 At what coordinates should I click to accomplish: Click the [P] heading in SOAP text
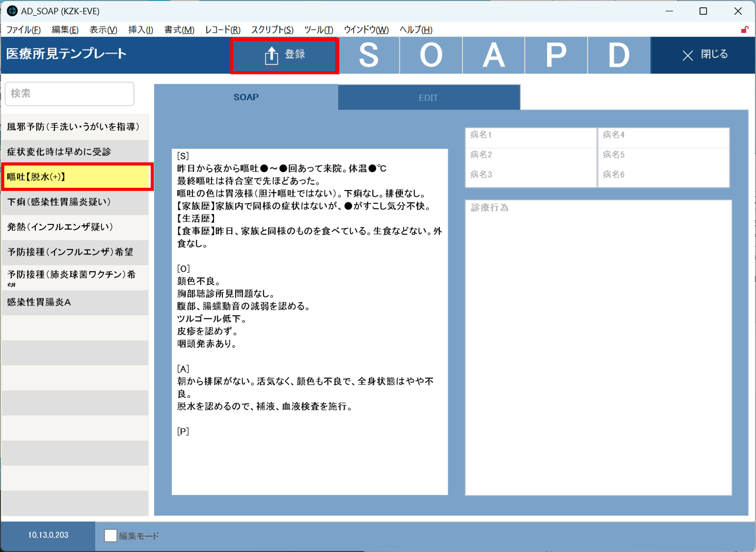pos(183,431)
